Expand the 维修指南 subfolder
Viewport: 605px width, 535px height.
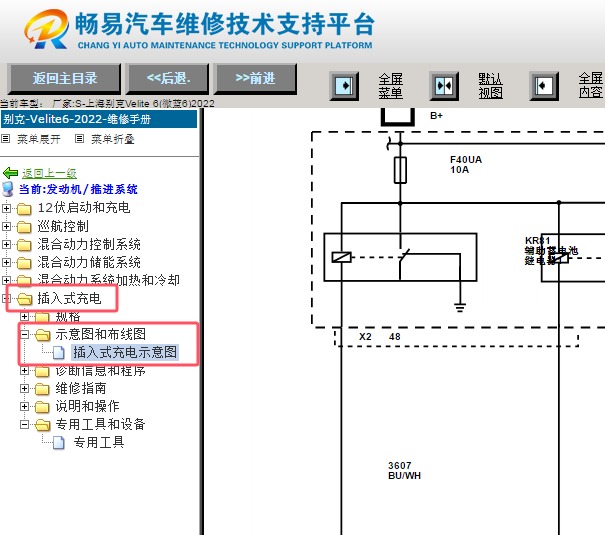pyautogui.click(x=24, y=388)
